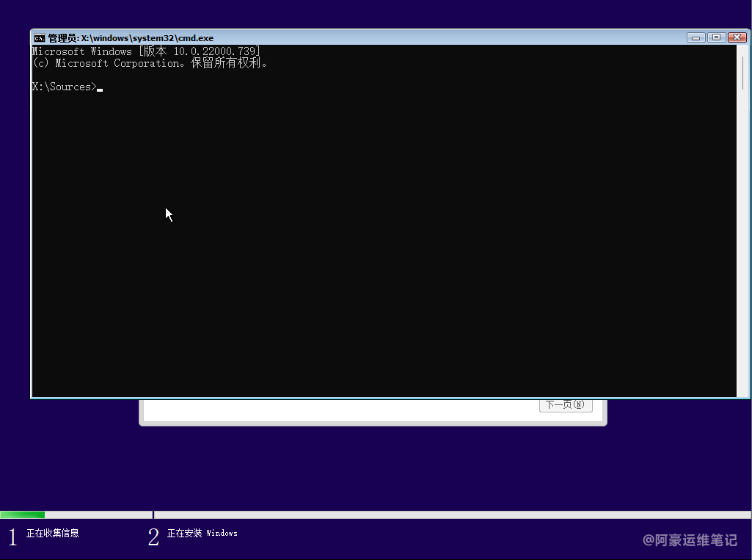Click the Microsoft Corporation copyright line
Viewport: 752px width, 560px height.
[x=150, y=63]
